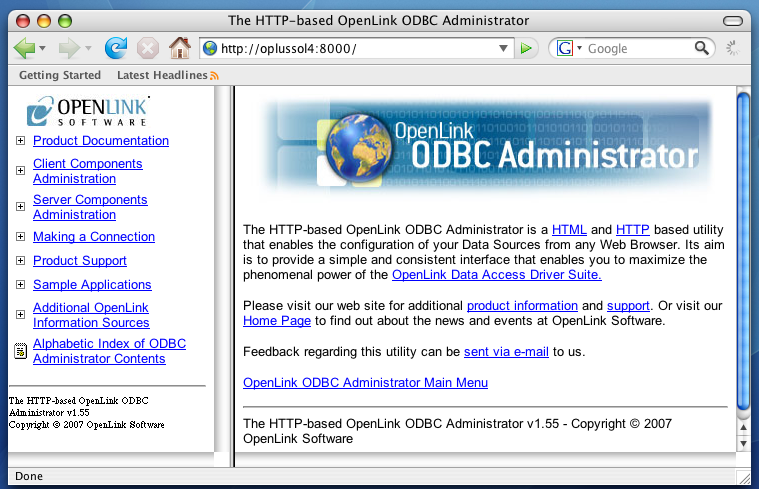The width and height of the screenshot is (759, 489).
Task: Click the ODBC Administrator banner image
Action: coord(487,147)
